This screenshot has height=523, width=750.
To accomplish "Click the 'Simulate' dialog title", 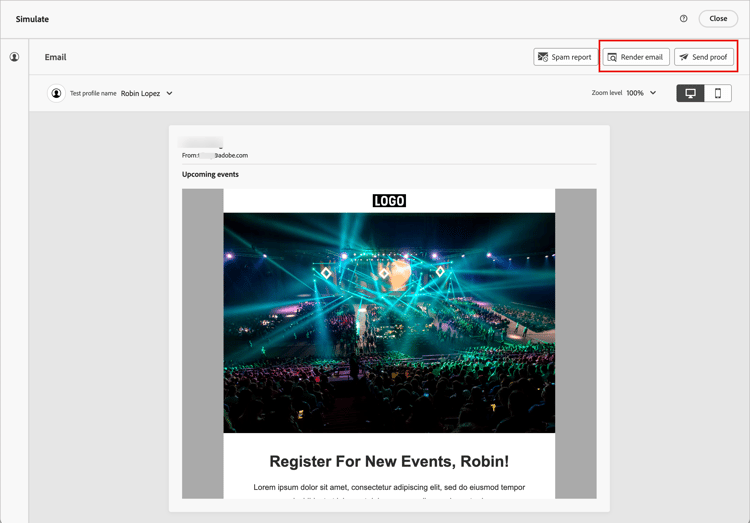I will click(x=32, y=19).
